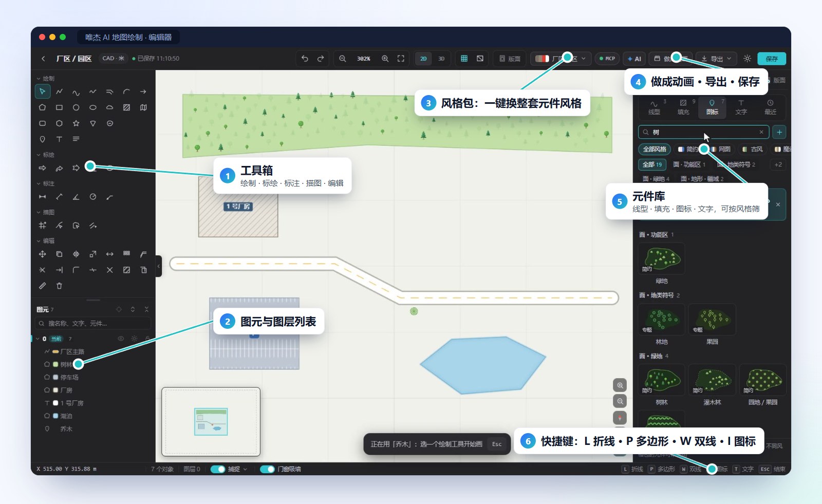Screen dimensions: 822x504
Task: Toggle the 门窗吸墙 switch
Action: (267, 469)
